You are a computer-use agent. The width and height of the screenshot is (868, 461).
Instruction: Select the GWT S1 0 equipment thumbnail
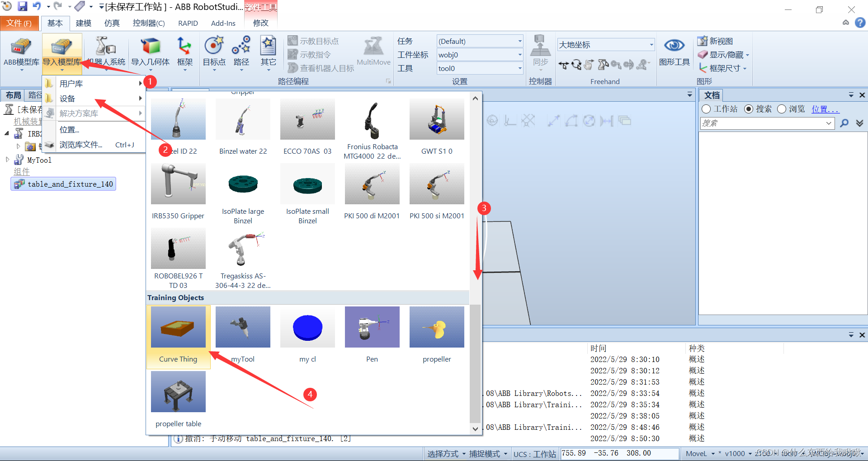[x=437, y=119]
